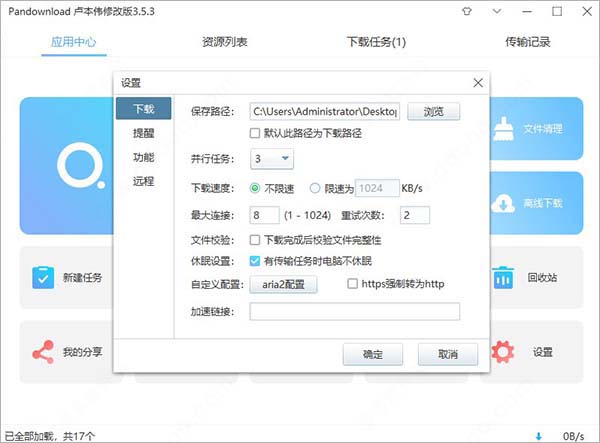Open the title bar dropdown arrow menu
This screenshot has height=443, width=600.
(x=497, y=11)
